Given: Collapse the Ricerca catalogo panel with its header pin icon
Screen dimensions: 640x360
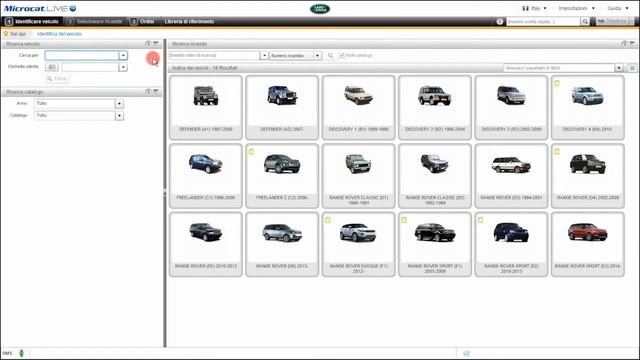Looking at the screenshot, I should coord(156,92).
